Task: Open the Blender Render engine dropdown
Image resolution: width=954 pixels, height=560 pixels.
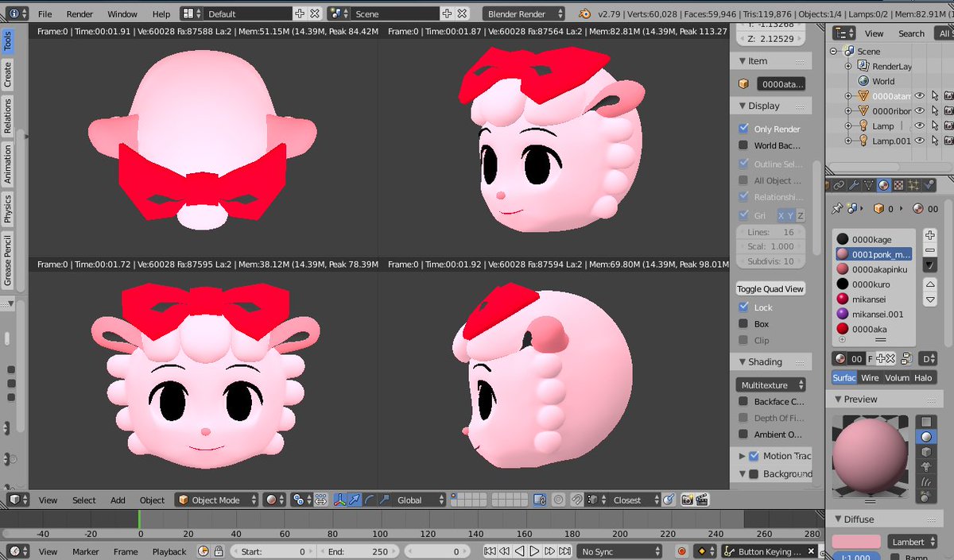Action: 523,14
